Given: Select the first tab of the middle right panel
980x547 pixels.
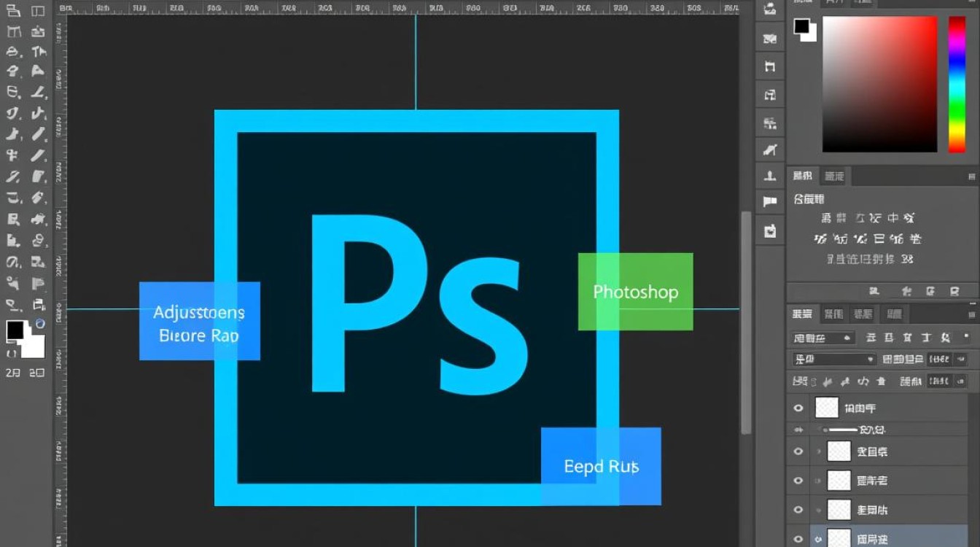Looking at the screenshot, I should click(x=803, y=176).
